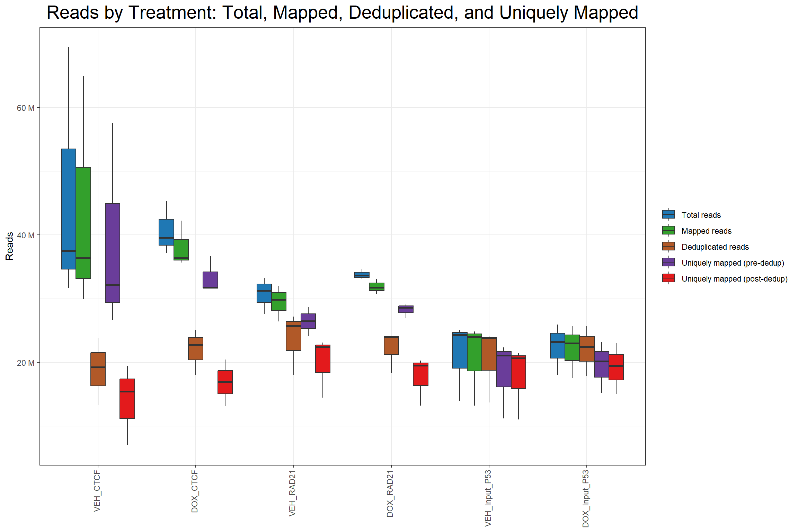Click the Uniquely mapped (pre-dedup) purple swatch
This screenshot has width=798, height=532.
(668, 263)
